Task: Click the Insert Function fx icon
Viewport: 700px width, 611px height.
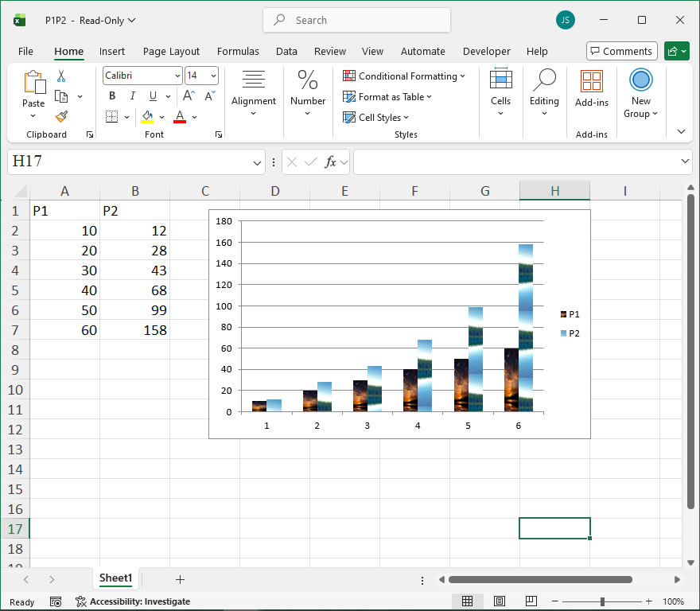Action: coord(331,162)
